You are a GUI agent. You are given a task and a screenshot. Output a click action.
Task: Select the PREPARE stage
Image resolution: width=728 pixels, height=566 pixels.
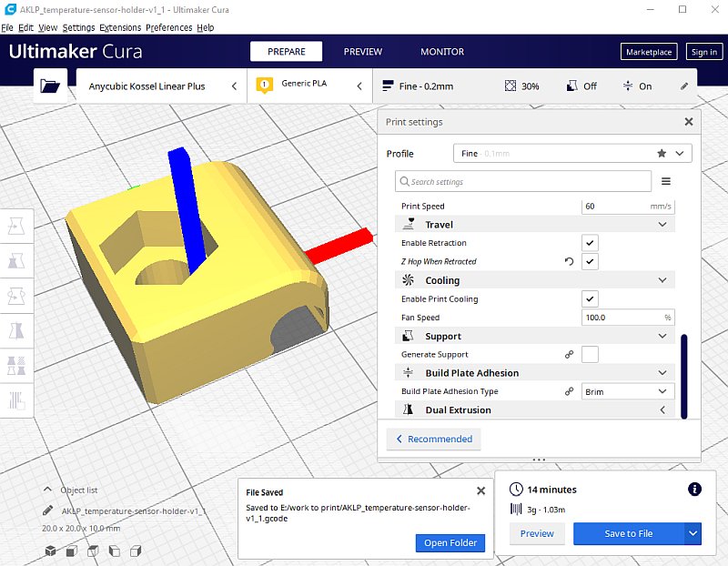pos(286,52)
